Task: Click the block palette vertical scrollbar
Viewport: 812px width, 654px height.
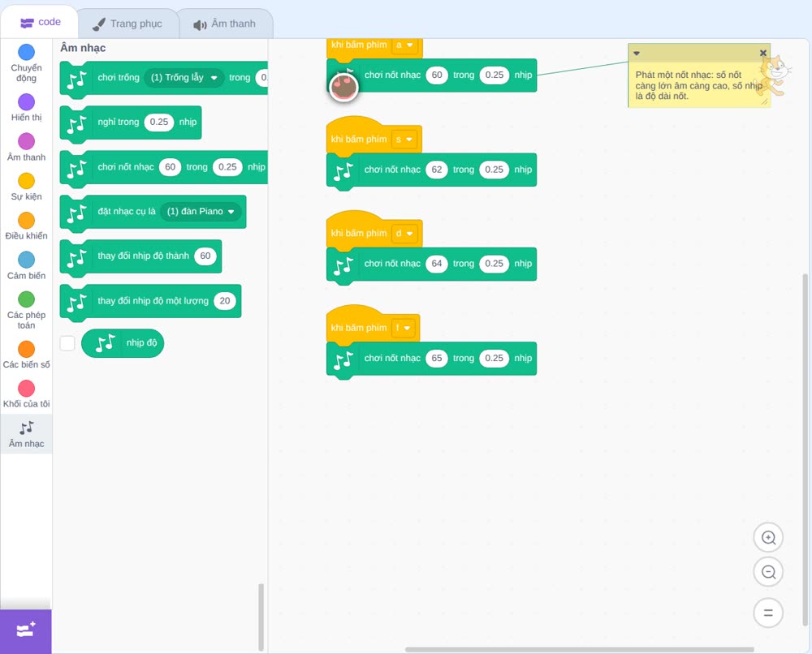Action: click(261, 617)
